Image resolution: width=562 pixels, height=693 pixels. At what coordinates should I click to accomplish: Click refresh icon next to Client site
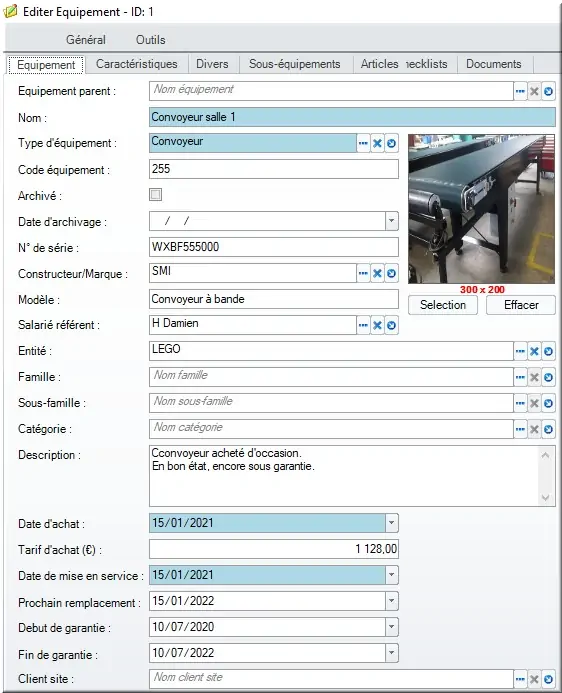click(548, 679)
